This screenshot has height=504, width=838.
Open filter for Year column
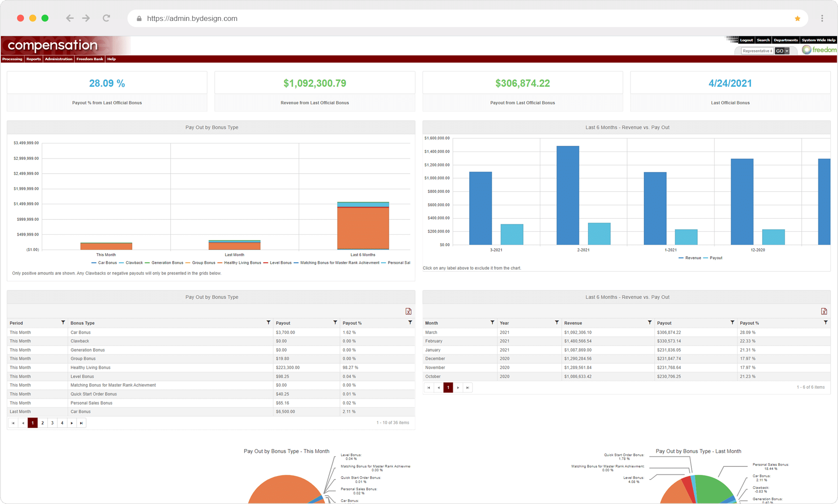pos(557,322)
